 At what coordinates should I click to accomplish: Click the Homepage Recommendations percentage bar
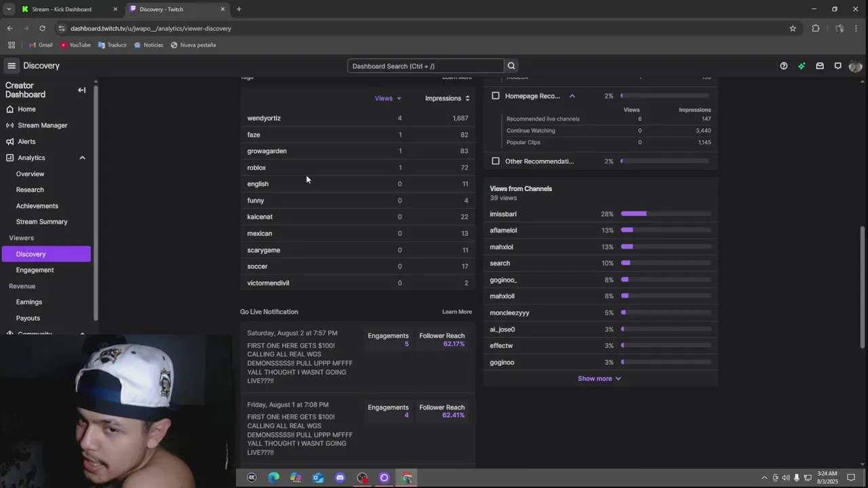point(665,96)
